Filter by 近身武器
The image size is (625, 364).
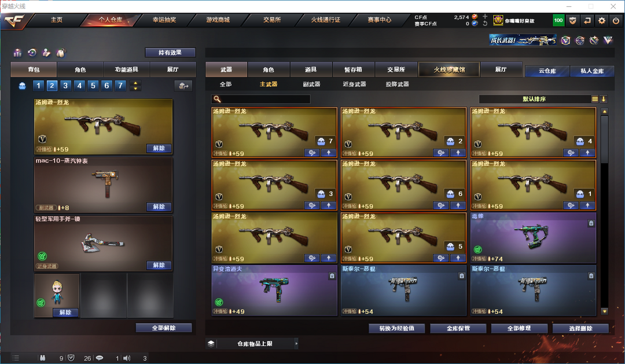354,84
